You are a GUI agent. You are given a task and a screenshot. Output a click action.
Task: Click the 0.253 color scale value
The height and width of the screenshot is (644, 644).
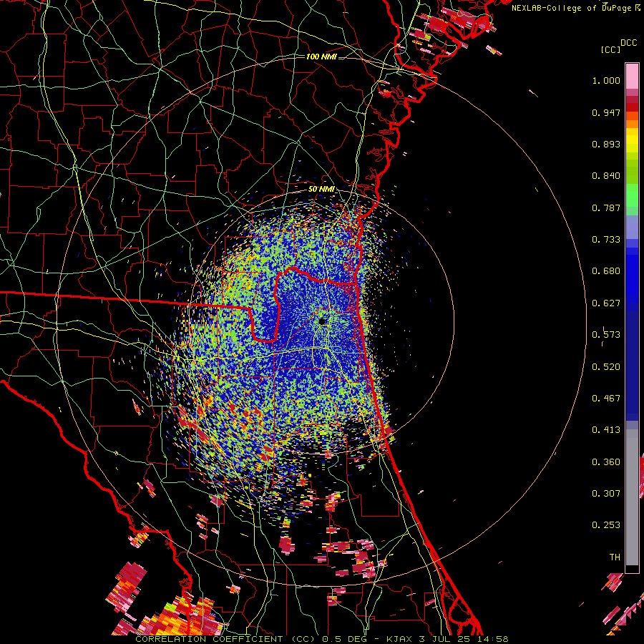pyautogui.click(x=606, y=525)
